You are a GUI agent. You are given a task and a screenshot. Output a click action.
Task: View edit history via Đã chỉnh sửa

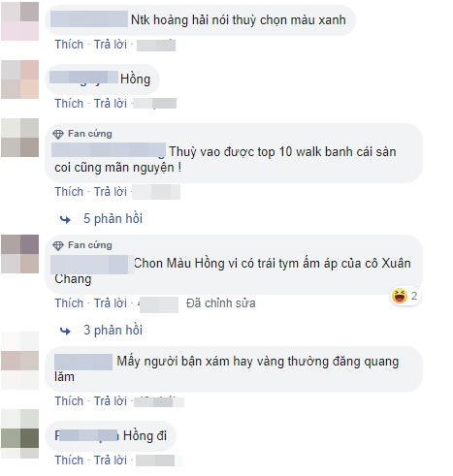coord(221,303)
